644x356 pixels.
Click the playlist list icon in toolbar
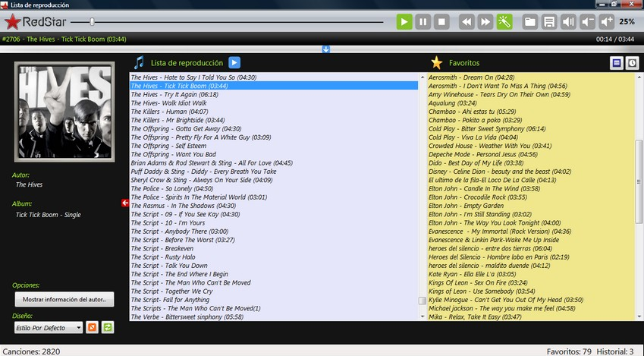pos(549,22)
